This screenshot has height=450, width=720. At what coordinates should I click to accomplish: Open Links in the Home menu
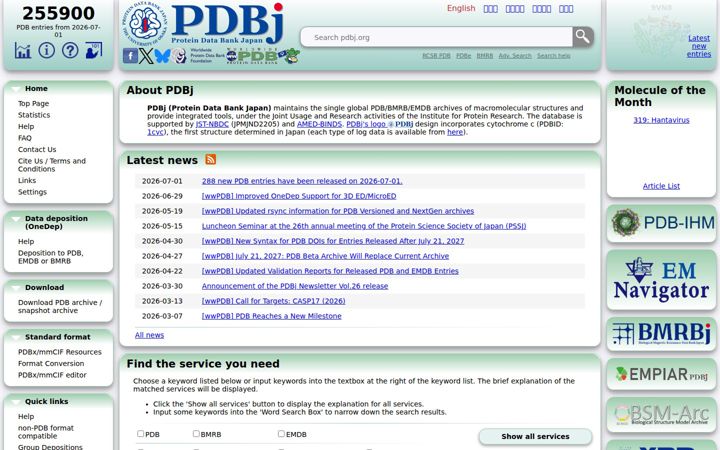click(27, 180)
